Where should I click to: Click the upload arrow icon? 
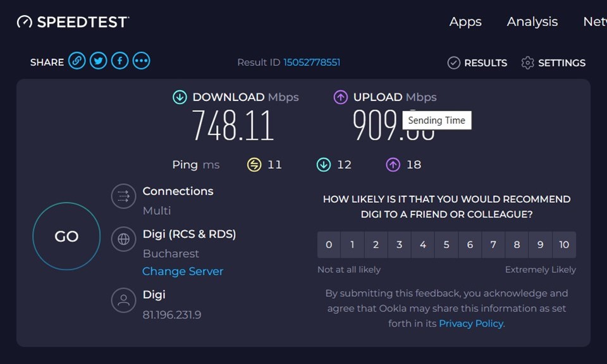pyautogui.click(x=341, y=97)
